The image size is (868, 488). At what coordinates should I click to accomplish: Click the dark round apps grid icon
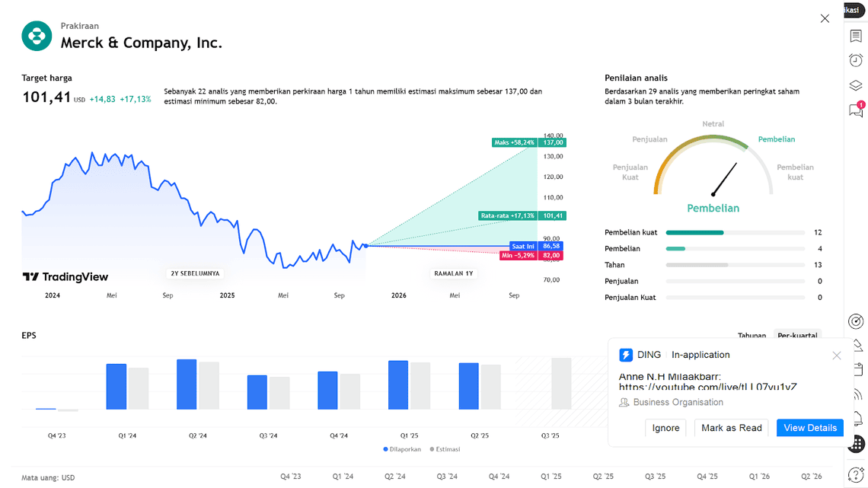856,444
